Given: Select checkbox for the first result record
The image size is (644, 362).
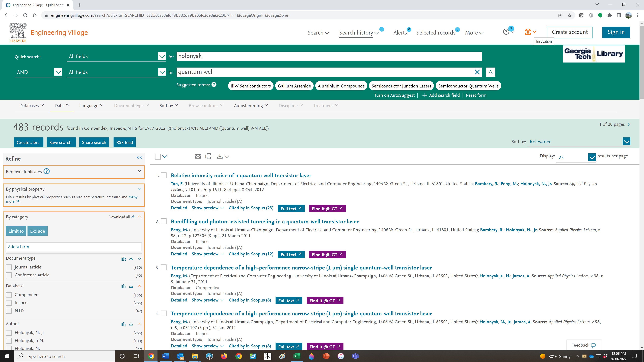Looking at the screenshot, I should pos(164,176).
